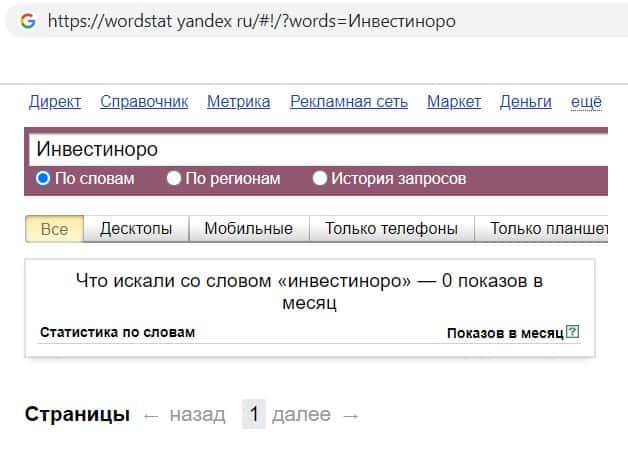
Task: Open the Директ link
Action: [x=55, y=102]
